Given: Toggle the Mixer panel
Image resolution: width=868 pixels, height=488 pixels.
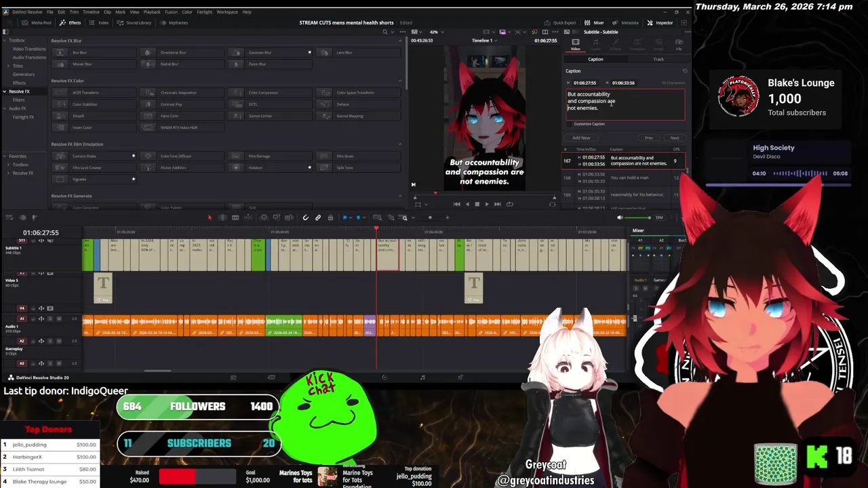Looking at the screenshot, I should (595, 22).
